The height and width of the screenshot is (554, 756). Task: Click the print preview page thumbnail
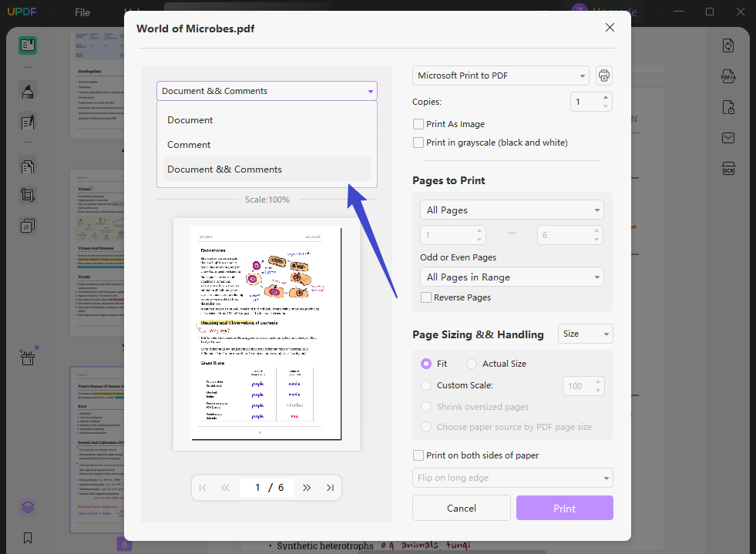click(267, 334)
